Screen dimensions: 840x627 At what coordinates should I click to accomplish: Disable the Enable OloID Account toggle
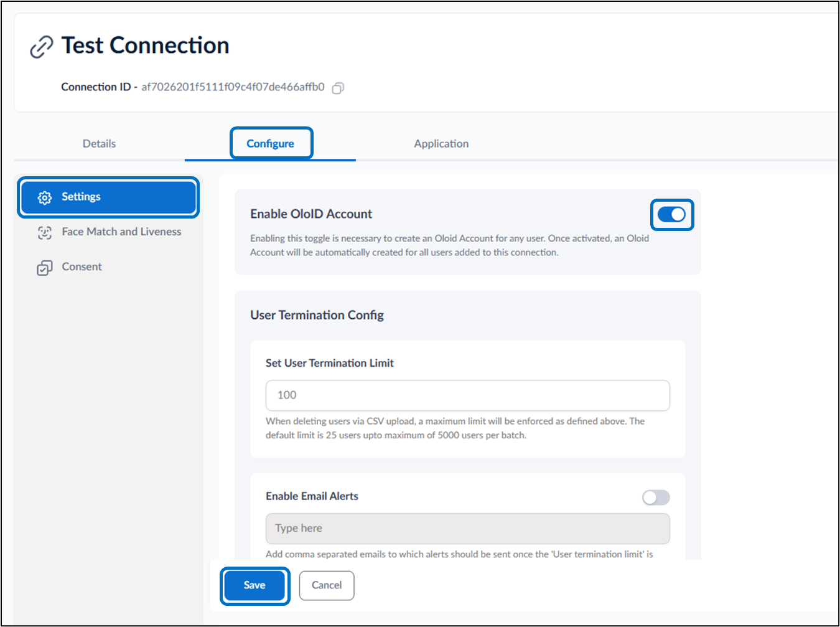click(671, 214)
